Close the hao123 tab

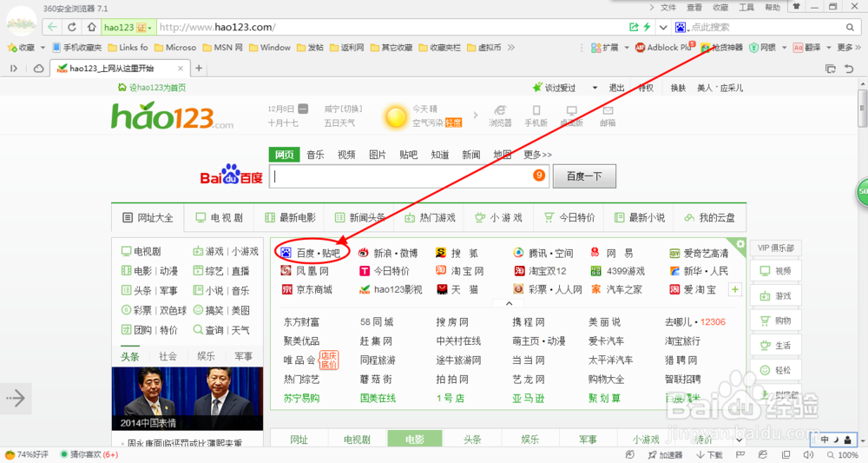click(180, 69)
